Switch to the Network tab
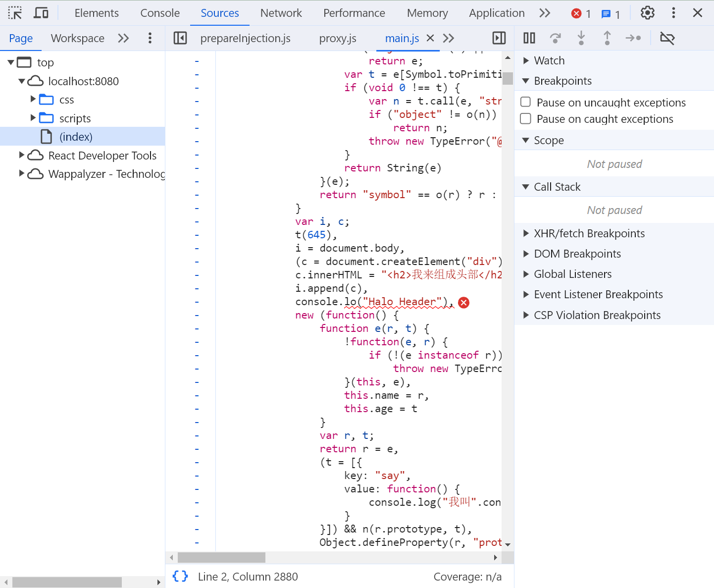This screenshot has height=588, width=714. [x=281, y=13]
